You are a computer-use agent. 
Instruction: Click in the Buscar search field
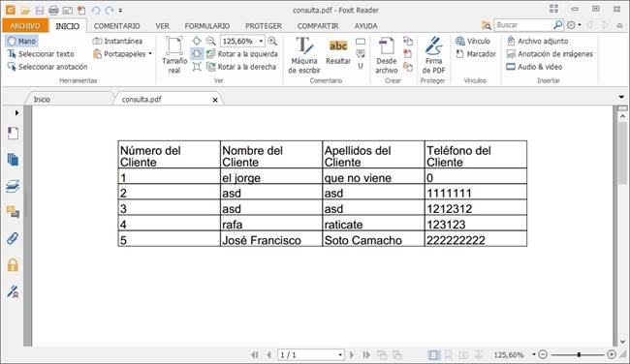tap(523, 25)
